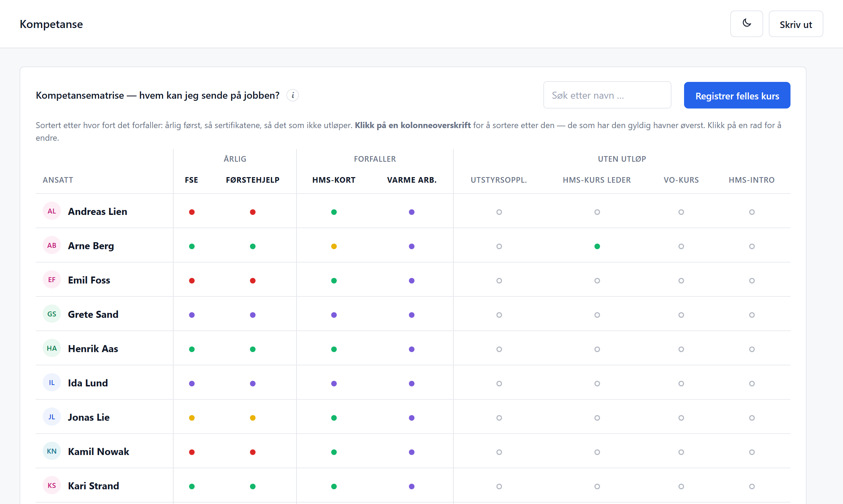Sort by HMS-KORT column header
The image size is (843, 504).
[334, 180]
